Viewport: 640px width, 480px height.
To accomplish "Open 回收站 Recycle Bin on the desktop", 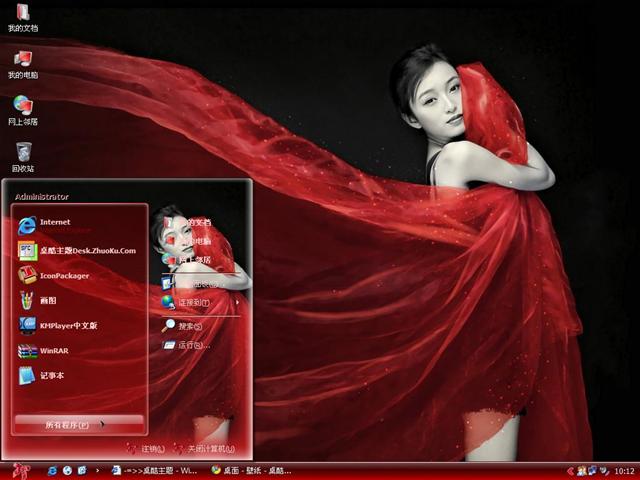I will pyautogui.click(x=23, y=155).
